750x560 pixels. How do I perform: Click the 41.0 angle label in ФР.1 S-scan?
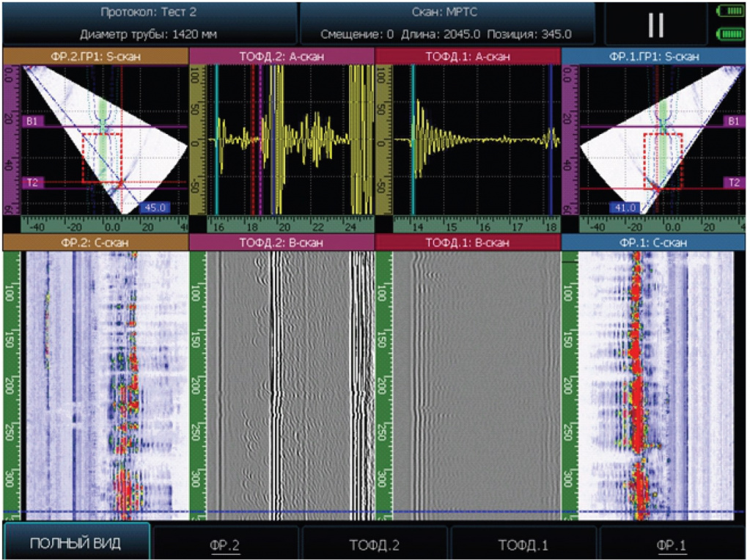click(x=624, y=208)
